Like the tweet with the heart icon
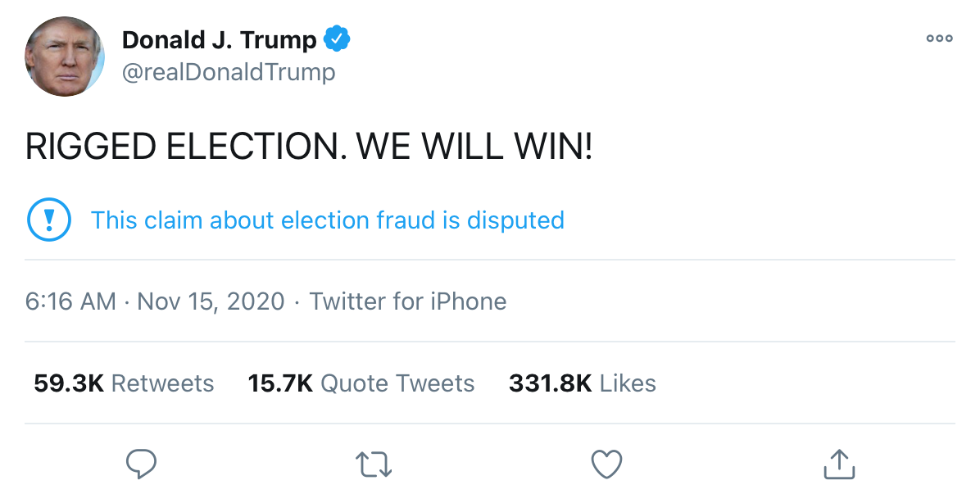 coord(607,464)
